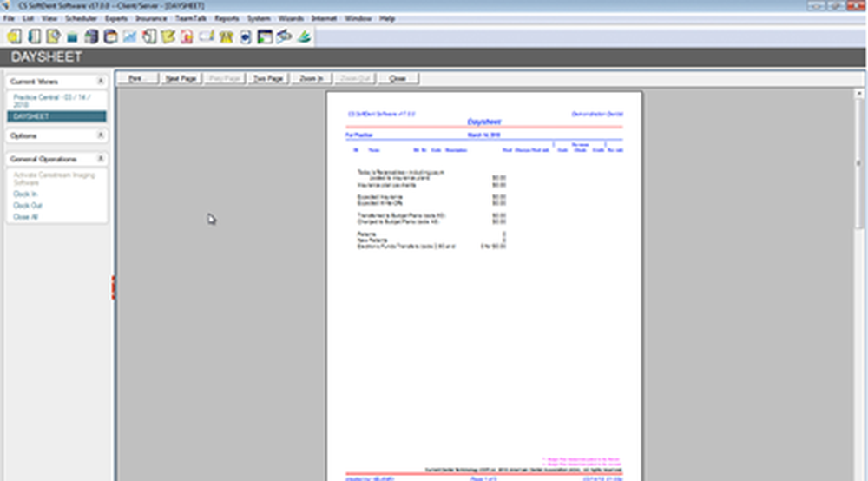Screen dimensions: 868x481
Task: Click the yellow road toolbar icon
Action: click(x=226, y=36)
